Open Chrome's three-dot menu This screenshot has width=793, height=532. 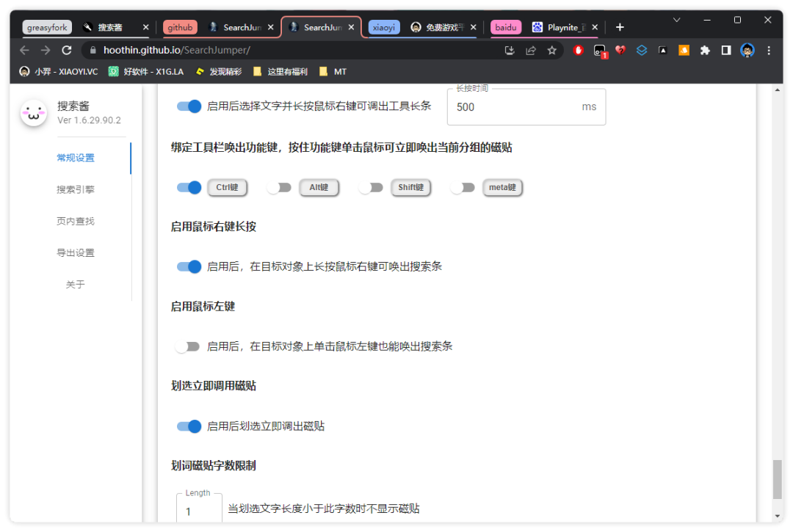click(x=769, y=50)
